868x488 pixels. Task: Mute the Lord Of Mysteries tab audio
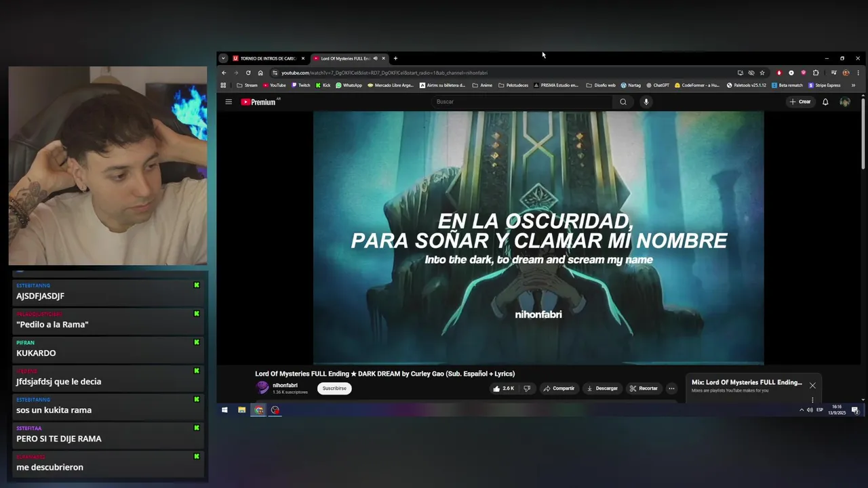point(375,58)
